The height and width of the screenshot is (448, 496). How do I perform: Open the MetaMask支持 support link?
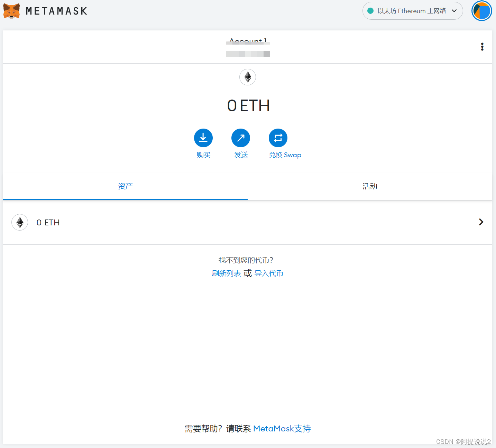(282, 429)
